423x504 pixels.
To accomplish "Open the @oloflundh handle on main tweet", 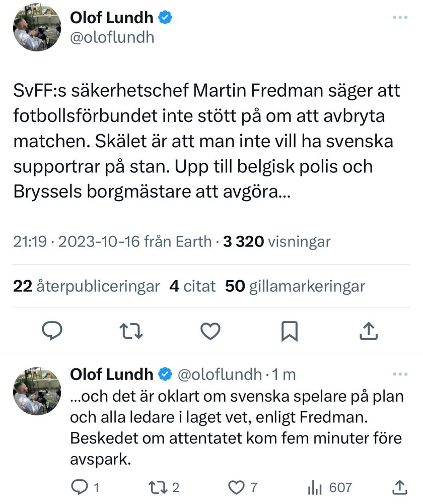I will (112, 38).
